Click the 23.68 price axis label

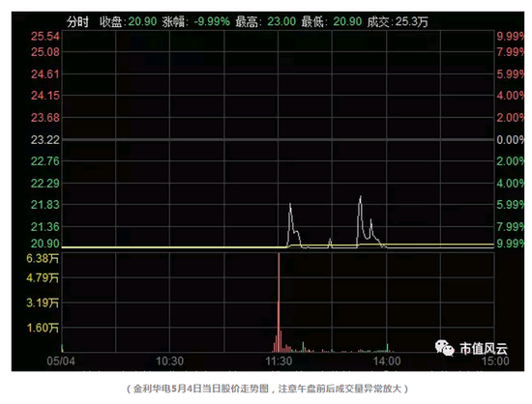click(45, 118)
